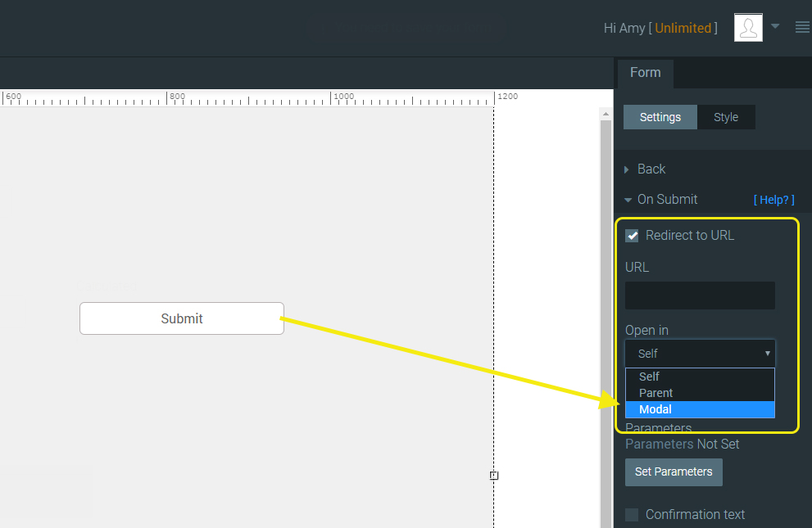Expand the account dropdown arrow beside avatar

click(775, 26)
